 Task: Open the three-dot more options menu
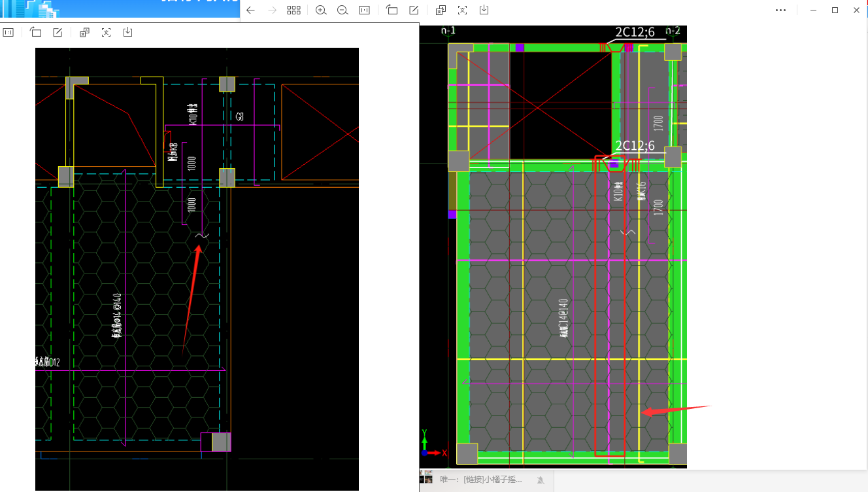click(780, 10)
